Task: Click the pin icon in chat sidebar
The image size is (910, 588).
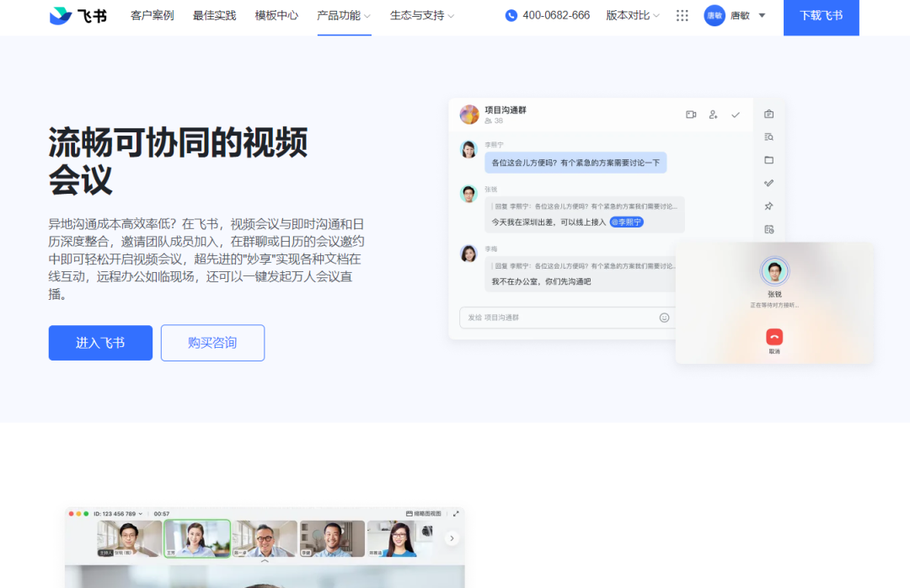Action: click(769, 206)
